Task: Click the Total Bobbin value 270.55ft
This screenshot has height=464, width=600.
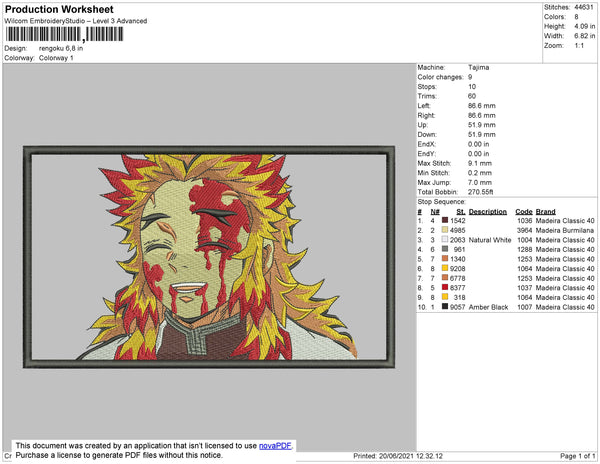Action: point(480,192)
